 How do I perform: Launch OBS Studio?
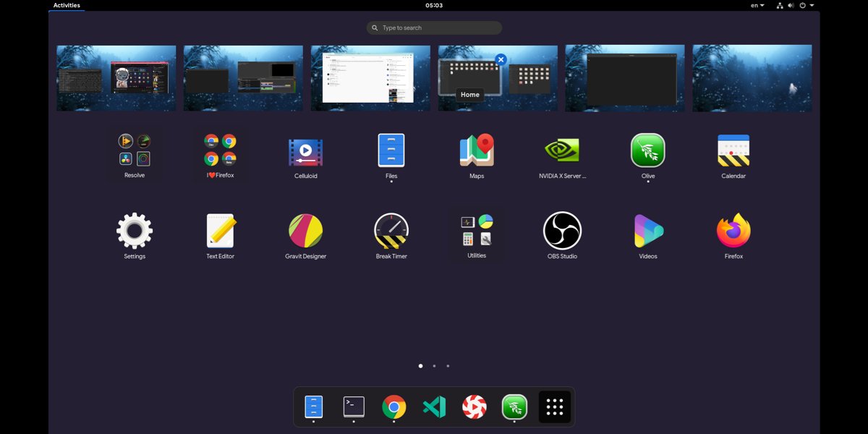pos(562,236)
